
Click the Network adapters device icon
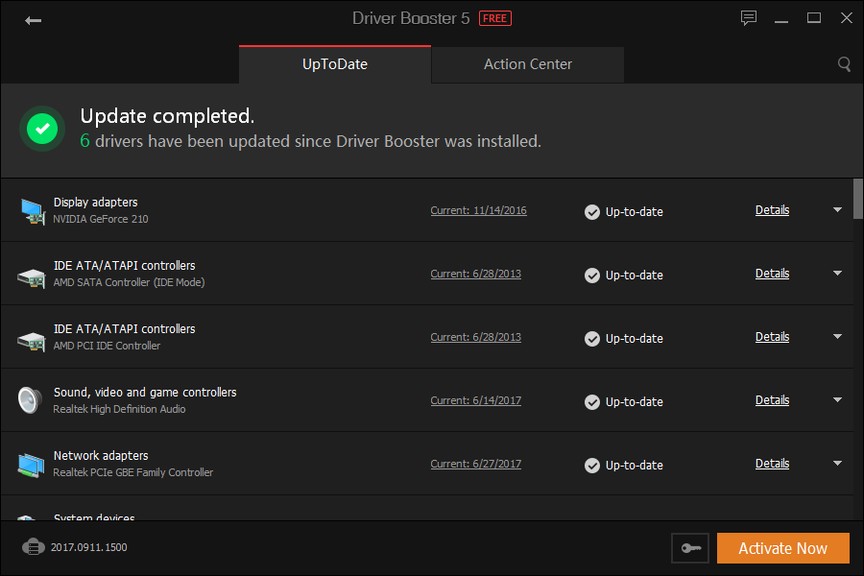coord(32,464)
